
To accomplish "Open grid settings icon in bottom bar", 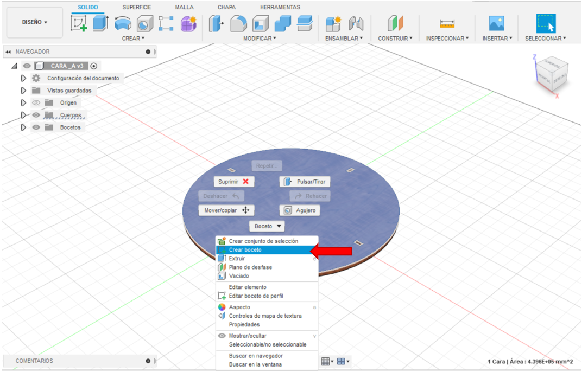I will 326,361.
